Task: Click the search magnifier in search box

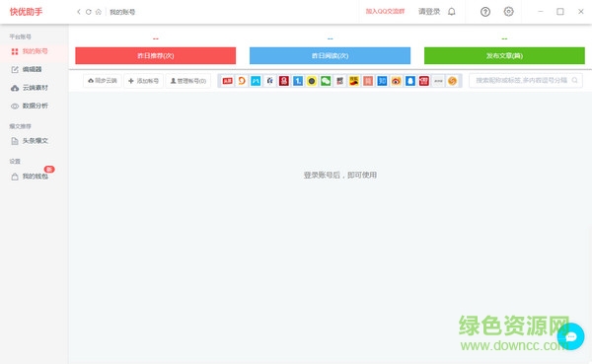Action: pos(574,80)
